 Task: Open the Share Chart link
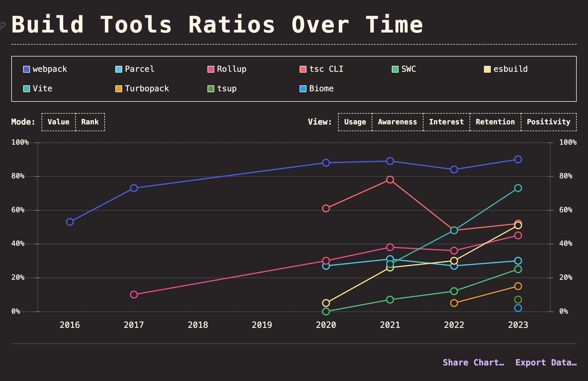[473, 363]
